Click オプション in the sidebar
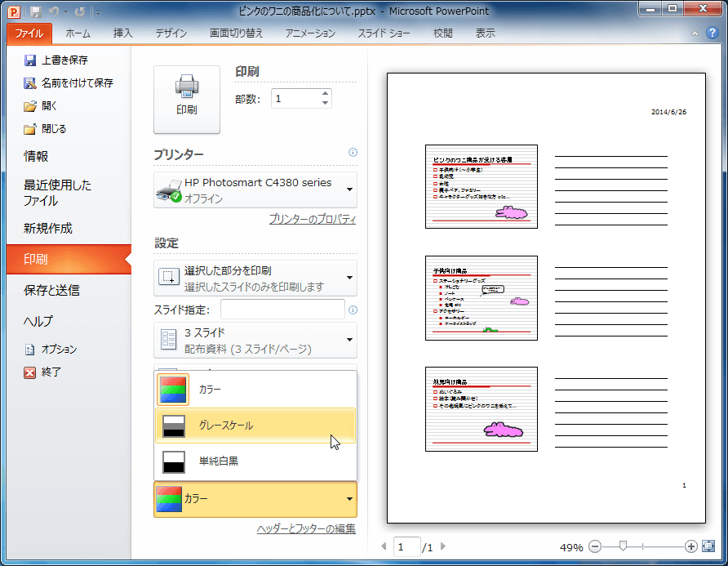 (50, 350)
